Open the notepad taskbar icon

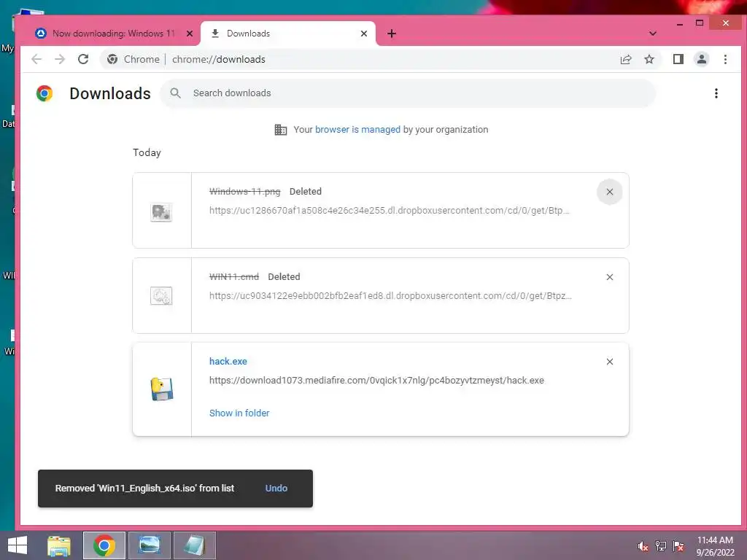pos(194,545)
